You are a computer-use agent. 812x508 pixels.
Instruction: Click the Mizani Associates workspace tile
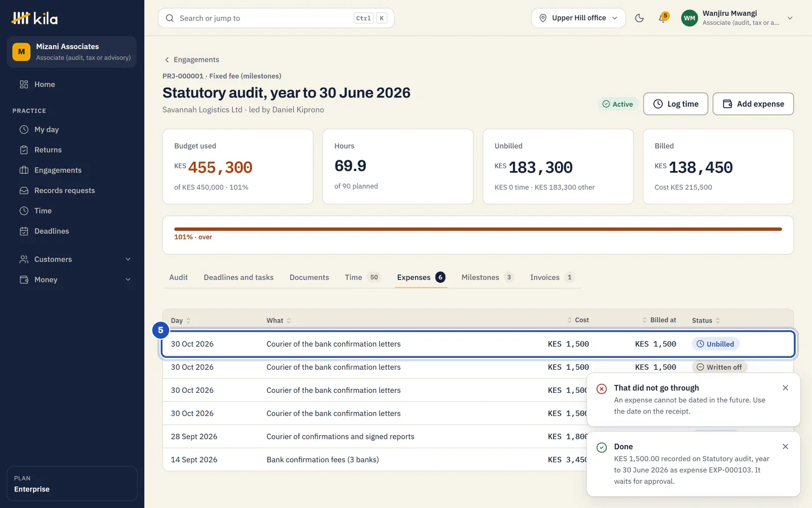72,52
